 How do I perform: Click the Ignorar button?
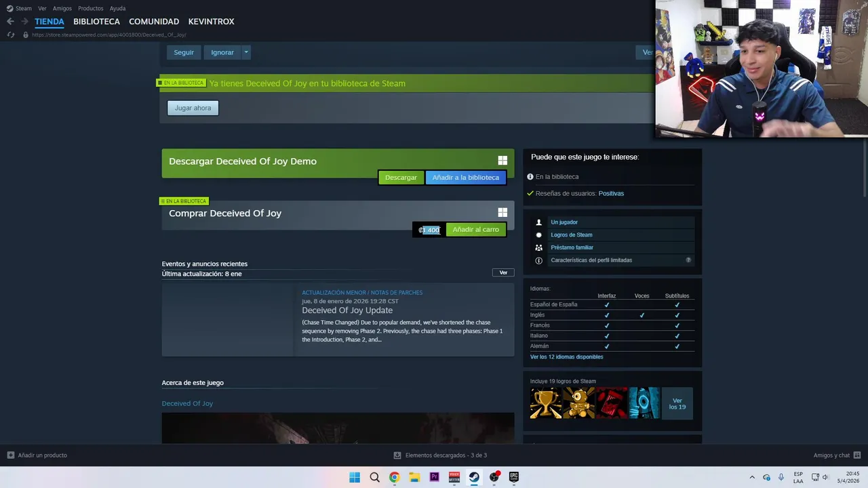[222, 52]
